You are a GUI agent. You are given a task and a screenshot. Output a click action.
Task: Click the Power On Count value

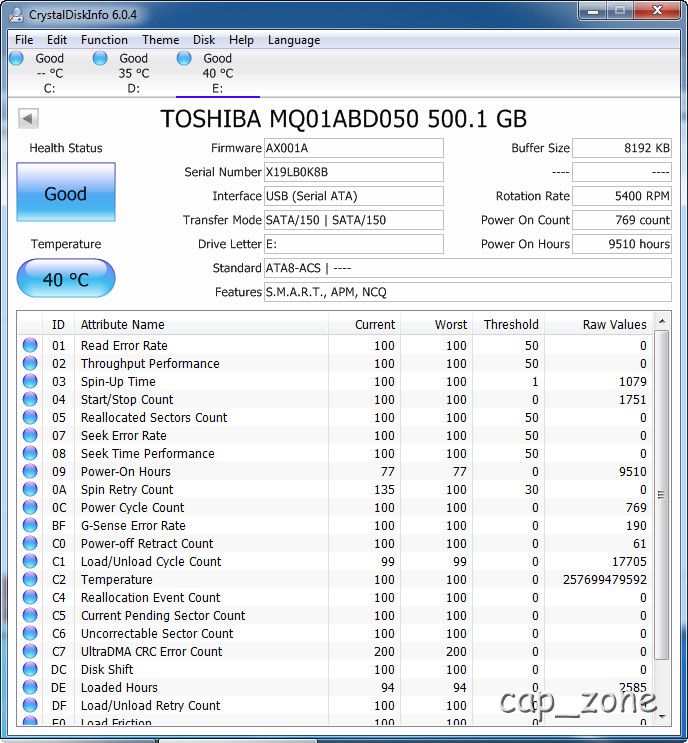point(622,220)
